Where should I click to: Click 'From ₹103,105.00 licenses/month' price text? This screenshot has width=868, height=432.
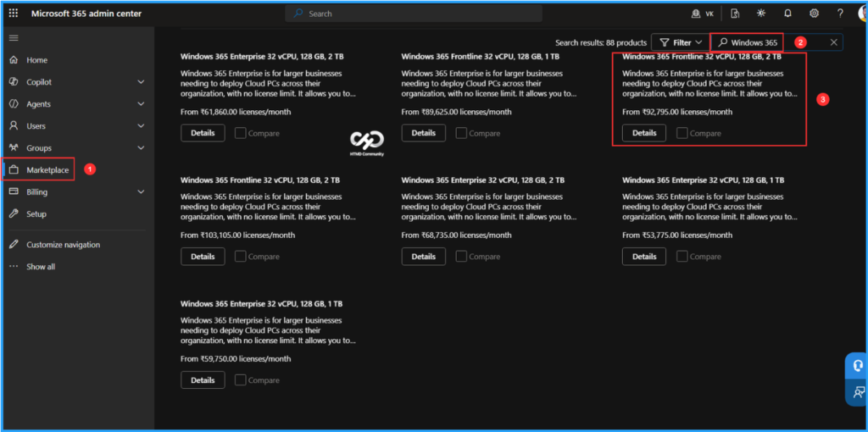point(237,235)
